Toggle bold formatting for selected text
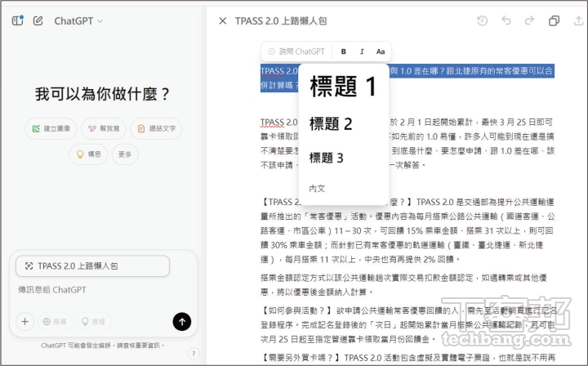Image resolution: width=588 pixels, height=366 pixels. point(343,51)
